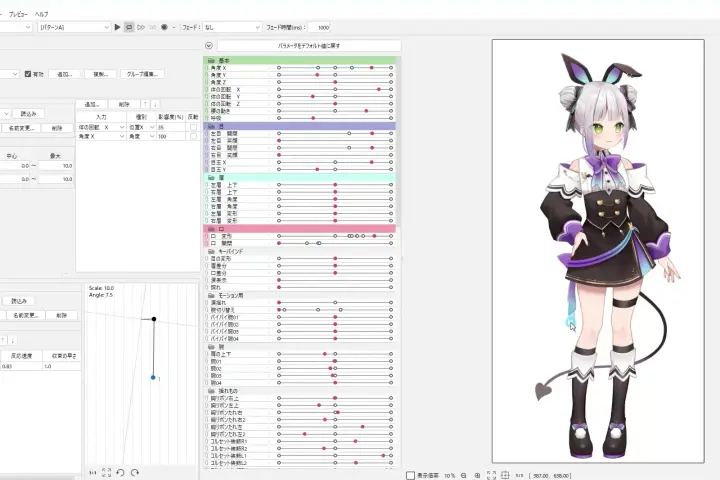Click the 角度 X parameter slider

[x=335, y=68]
